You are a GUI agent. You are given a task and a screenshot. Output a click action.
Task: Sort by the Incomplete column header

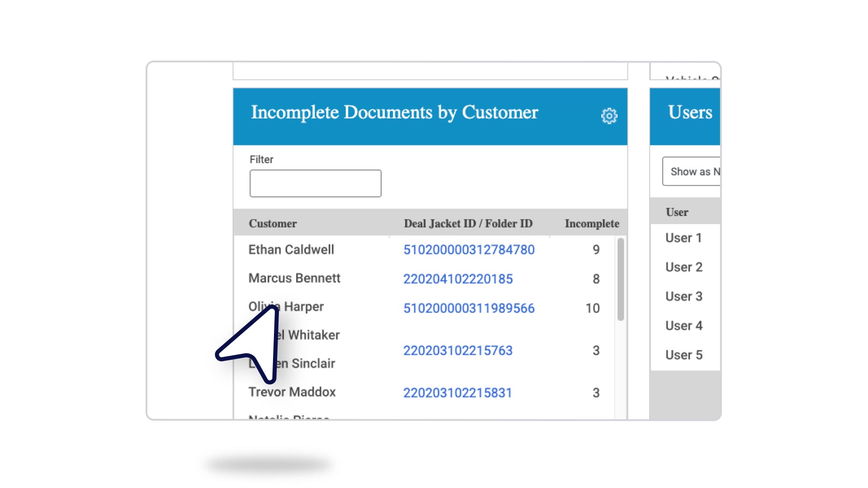(x=591, y=223)
